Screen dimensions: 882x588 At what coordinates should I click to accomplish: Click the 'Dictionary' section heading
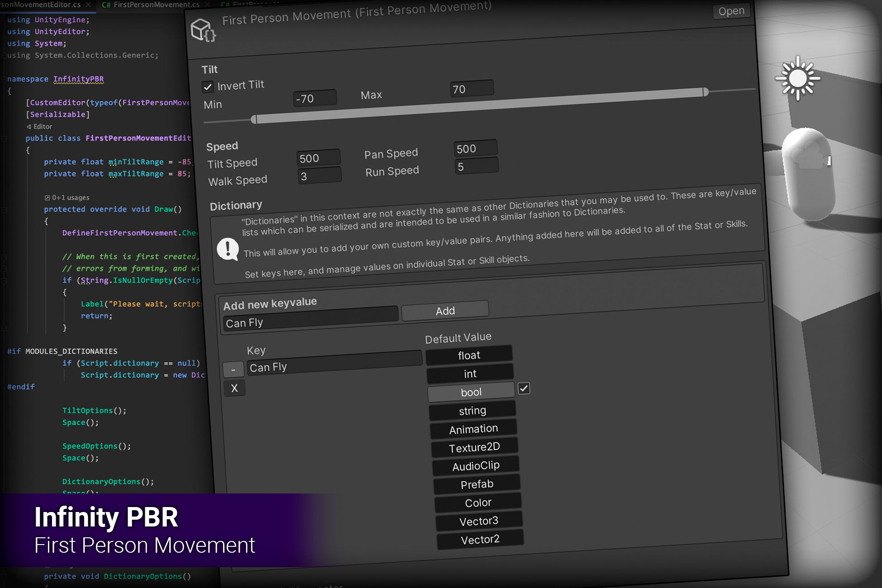pyautogui.click(x=236, y=205)
